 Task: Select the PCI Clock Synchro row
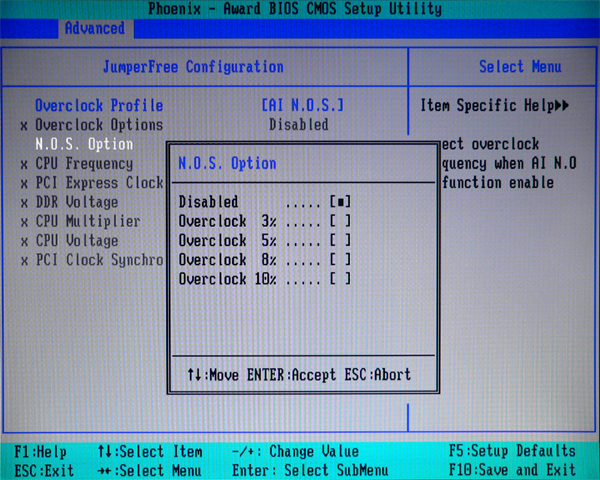(99, 260)
